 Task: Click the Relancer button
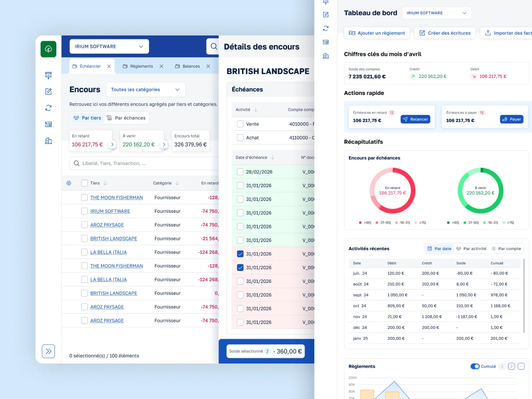(415, 119)
